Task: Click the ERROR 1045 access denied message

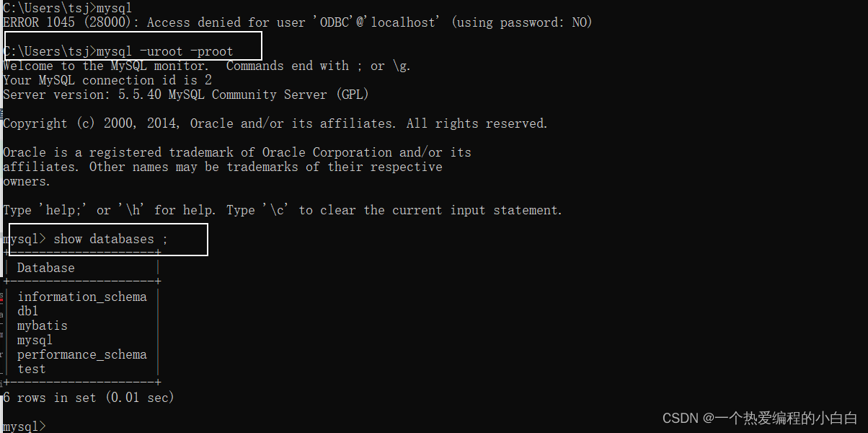Action: click(x=297, y=22)
